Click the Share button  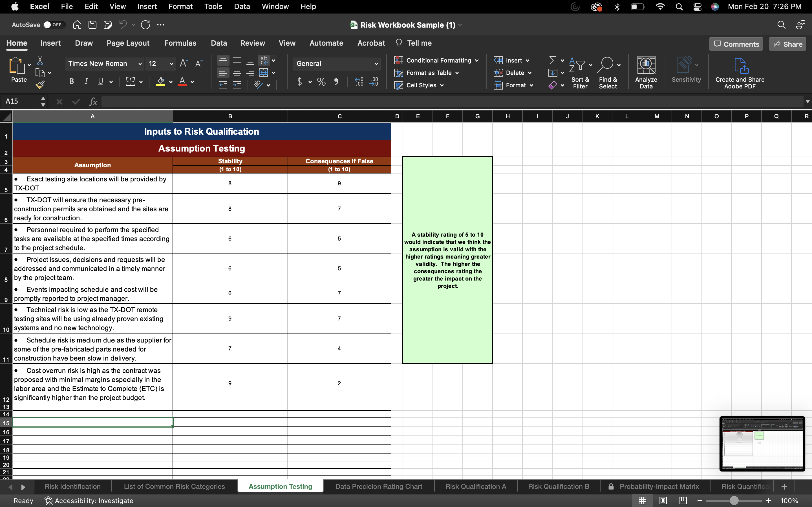(x=787, y=44)
